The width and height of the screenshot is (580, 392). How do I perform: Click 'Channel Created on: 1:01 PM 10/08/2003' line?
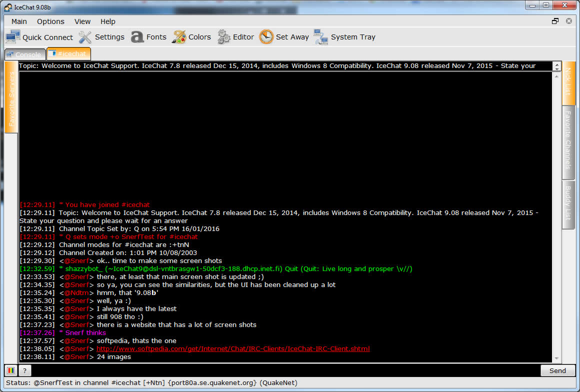coord(108,253)
